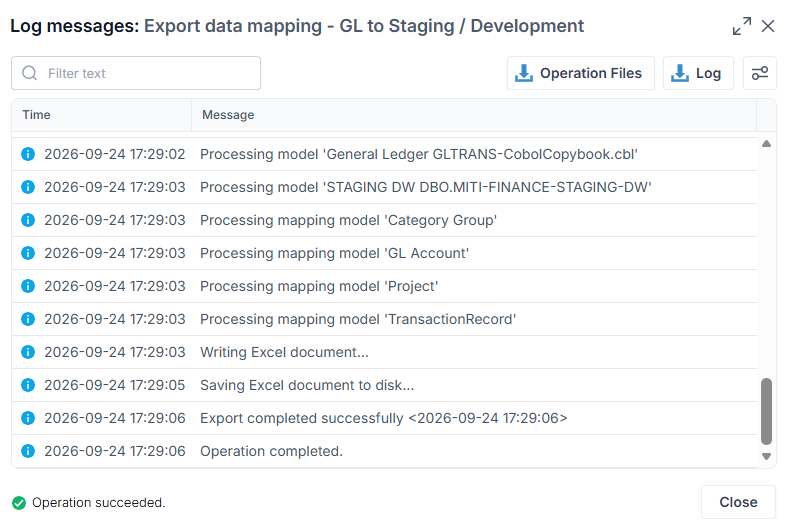Viewport: 787px width, 525px height.
Task: Select "Processing mapping model 'GL Account'" message
Action: pyautogui.click(x=334, y=253)
